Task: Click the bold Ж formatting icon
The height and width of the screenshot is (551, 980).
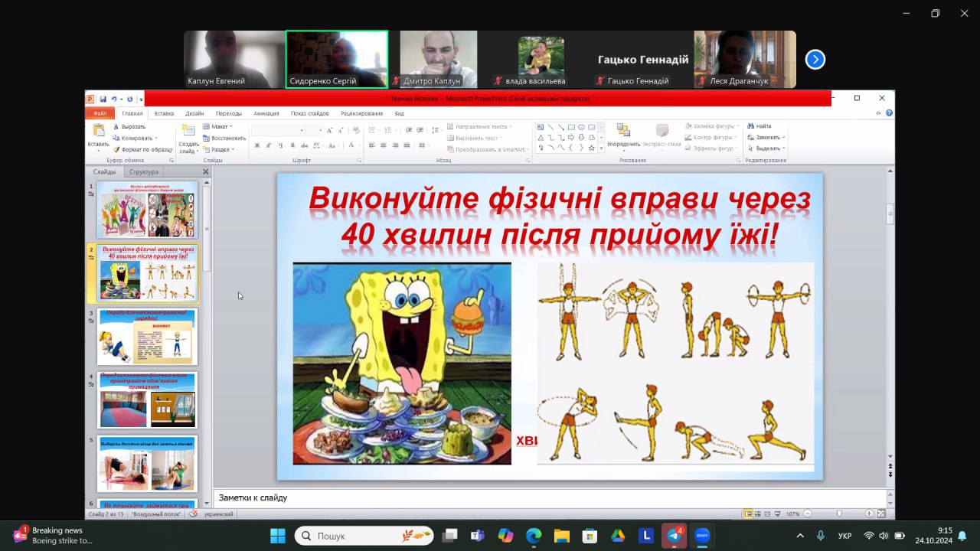Action: pyautogui.click(x=258, y=145)
